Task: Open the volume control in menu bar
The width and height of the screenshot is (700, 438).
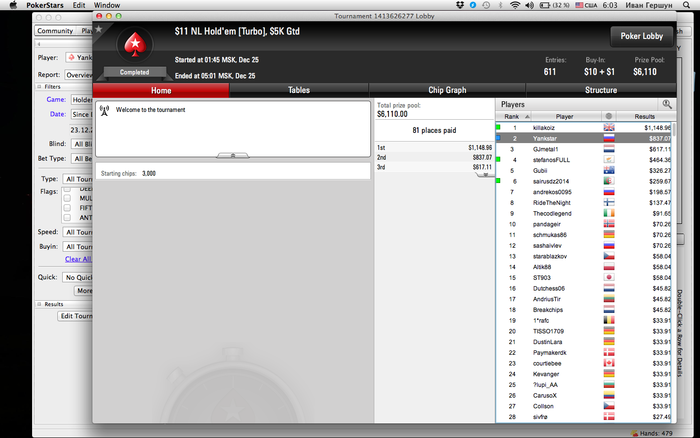Action: (x=529, y=5)
